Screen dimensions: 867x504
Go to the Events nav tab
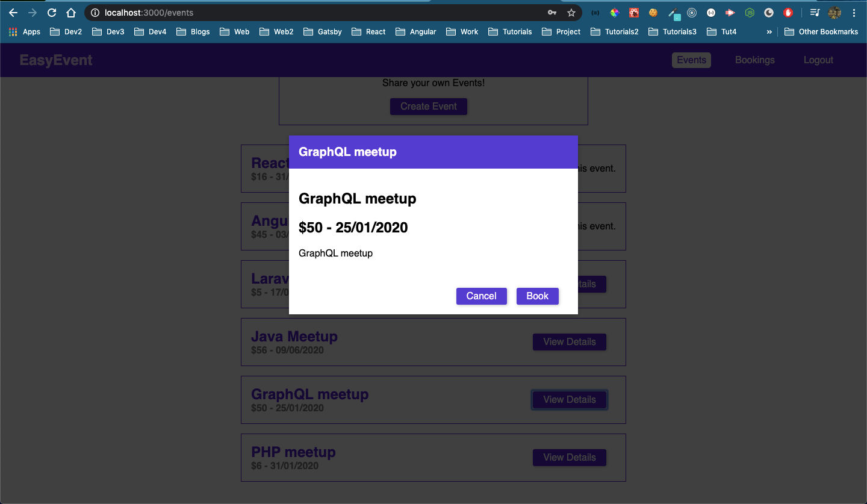pyautogui.click(x=691, y=60)
